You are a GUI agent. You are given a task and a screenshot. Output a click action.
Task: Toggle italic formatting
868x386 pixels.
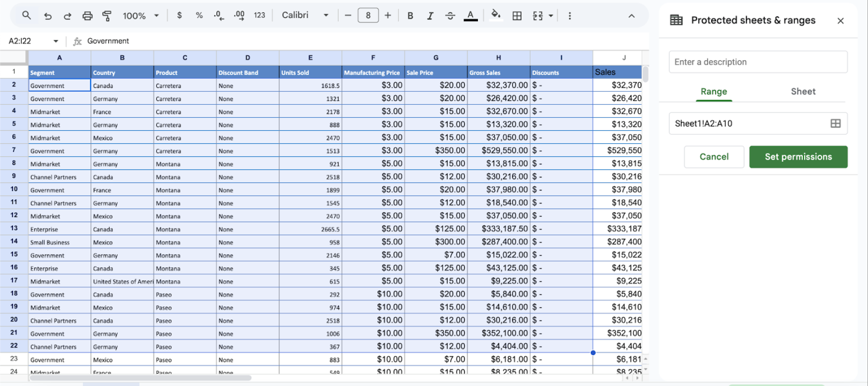[430, 16]
